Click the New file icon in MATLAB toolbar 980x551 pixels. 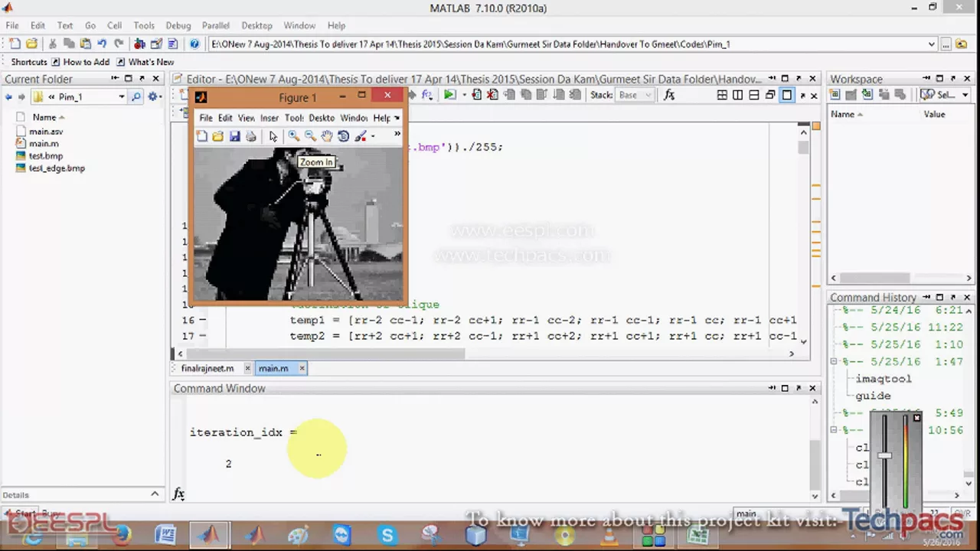15,44
